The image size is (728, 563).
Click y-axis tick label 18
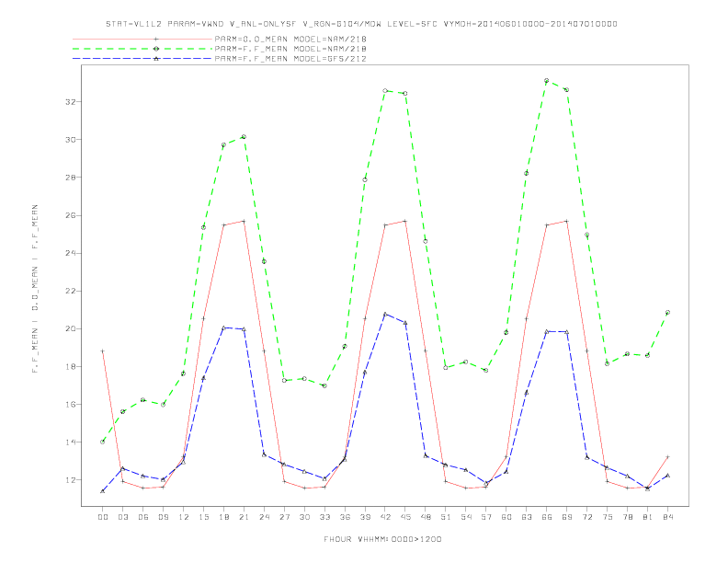point(70,366)
